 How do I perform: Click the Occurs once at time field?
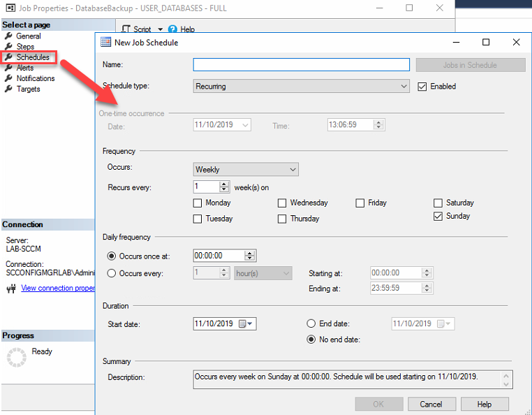pos(219,256)
